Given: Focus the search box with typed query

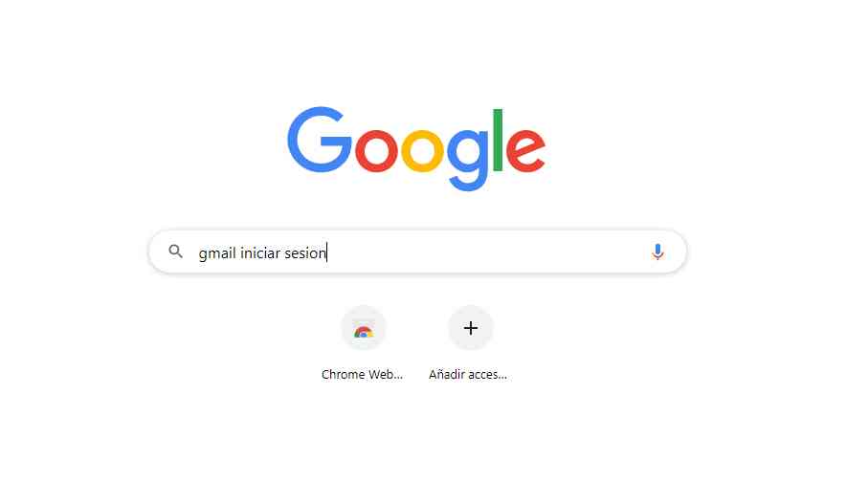Looking at the screenshot, I should click(417, 252).
